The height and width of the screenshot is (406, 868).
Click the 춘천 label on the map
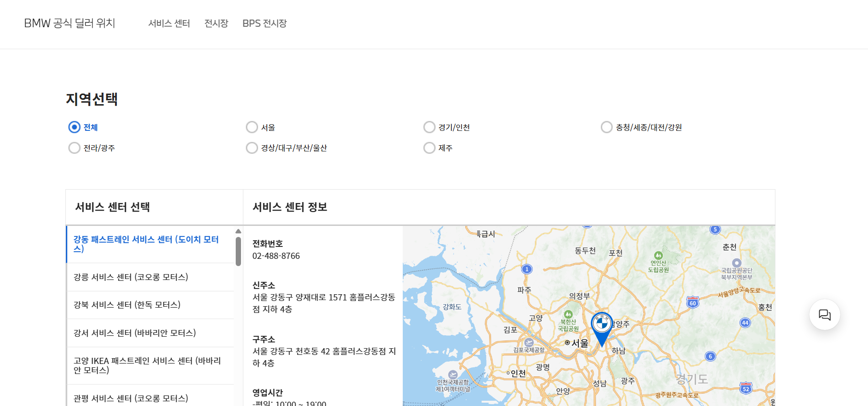click(730, 247)
